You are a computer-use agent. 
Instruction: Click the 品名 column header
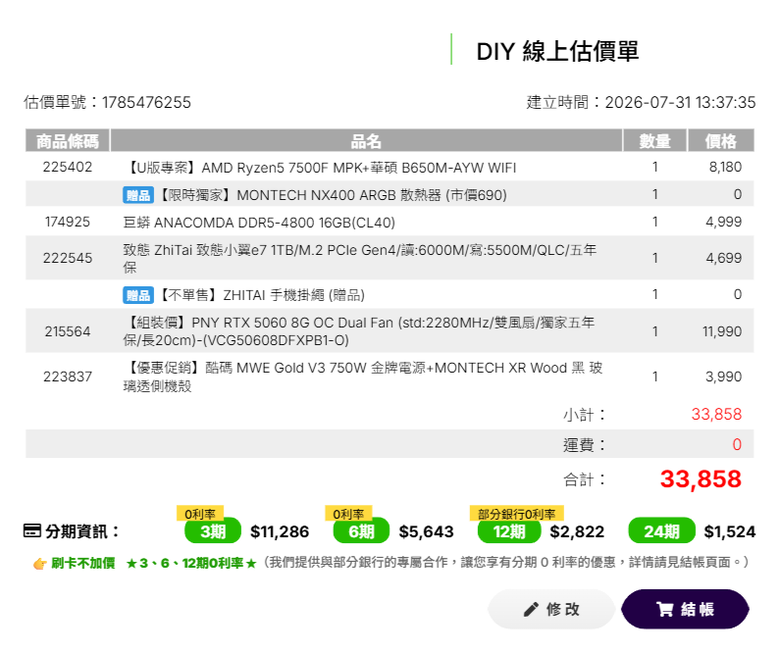coord(366,141)
